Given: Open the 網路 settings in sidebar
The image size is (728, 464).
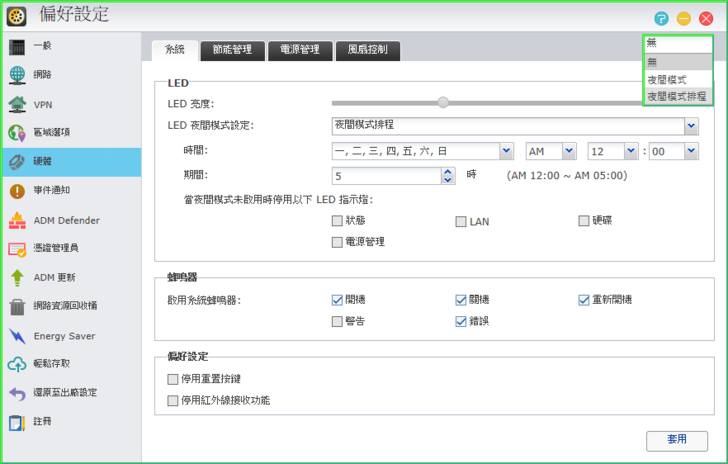Looking at the screenshot, I should click(x=42, y=75).
